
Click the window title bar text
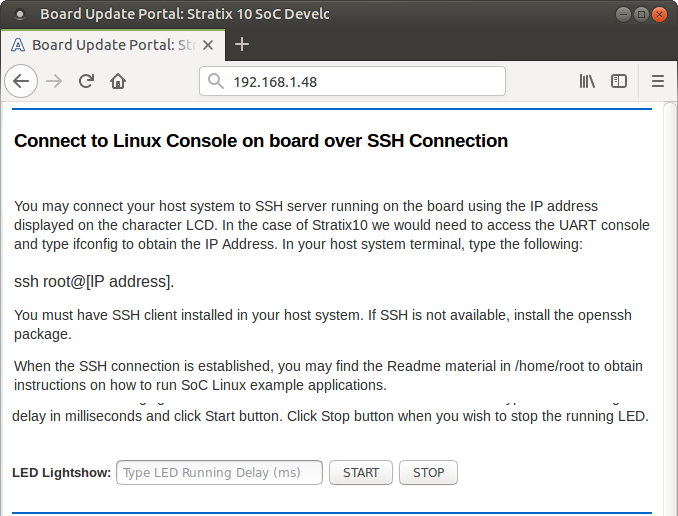coord(185,14)
